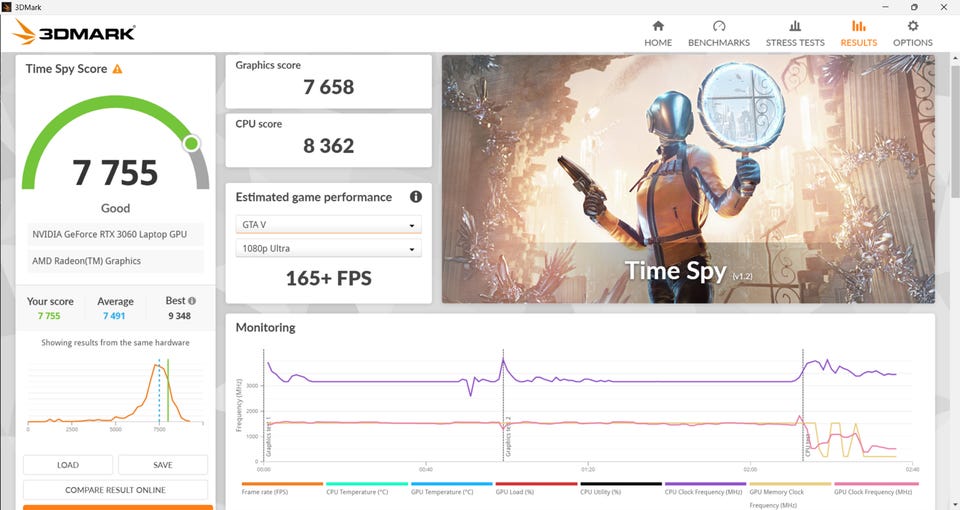
Task: Toggle the CPU Clock Frequency legend series
Action: [705, 488]
